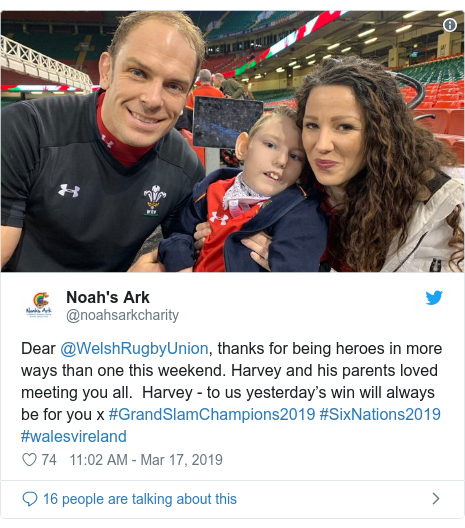Expand the conversation with the right chevron
Image resolution: width=465 pixels, height=528 pixels.
[436, 499]
